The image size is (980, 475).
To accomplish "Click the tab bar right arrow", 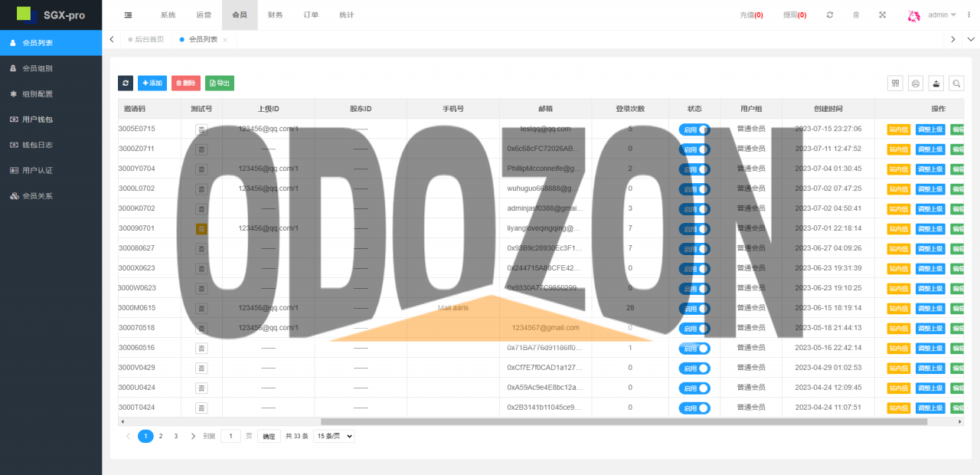I will (x=953, y=39).
